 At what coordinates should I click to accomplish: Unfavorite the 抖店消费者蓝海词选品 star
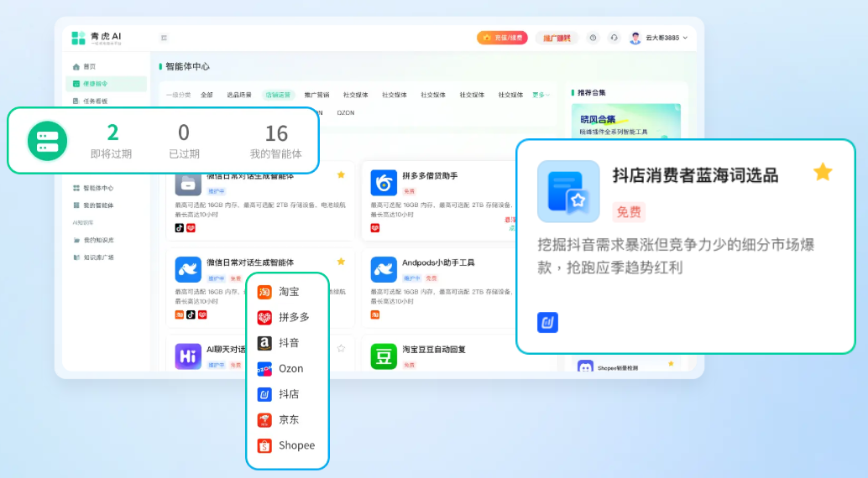tap(823, 173)
